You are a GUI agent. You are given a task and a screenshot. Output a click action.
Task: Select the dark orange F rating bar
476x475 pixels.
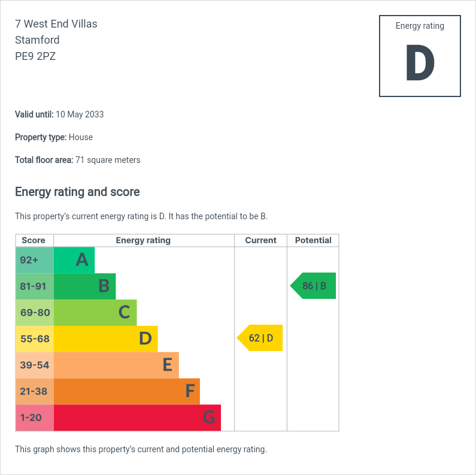(x=126, y=391)
